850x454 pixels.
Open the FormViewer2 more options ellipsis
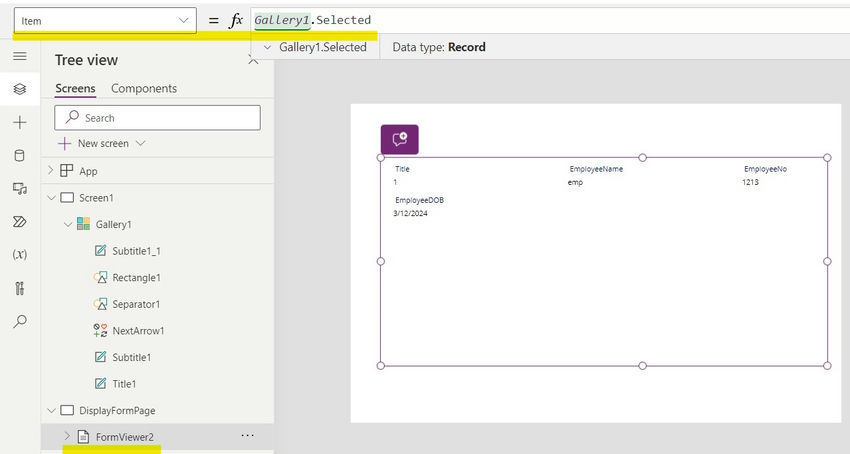pyautogui.click(x=248, y=436)
